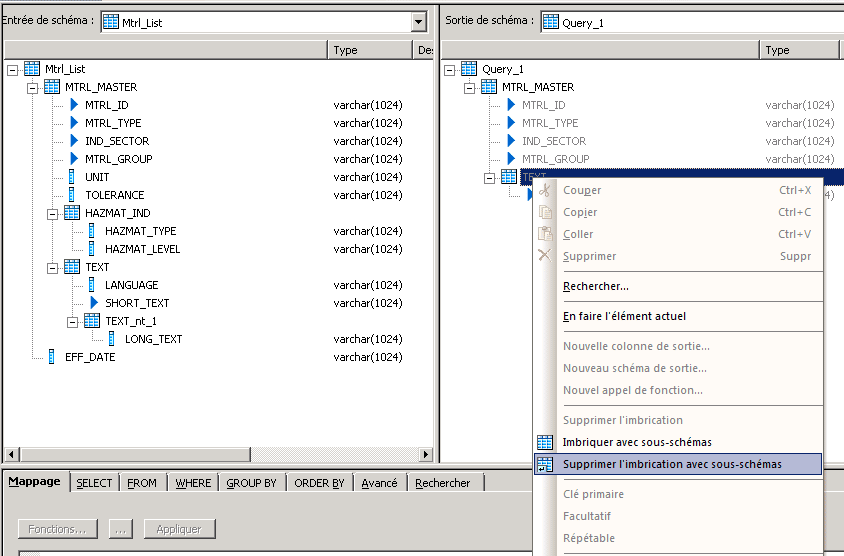Screen dimensions: 844x556
Task: Collapse the HAZMAT_IND node
Action: coord(52,213)
